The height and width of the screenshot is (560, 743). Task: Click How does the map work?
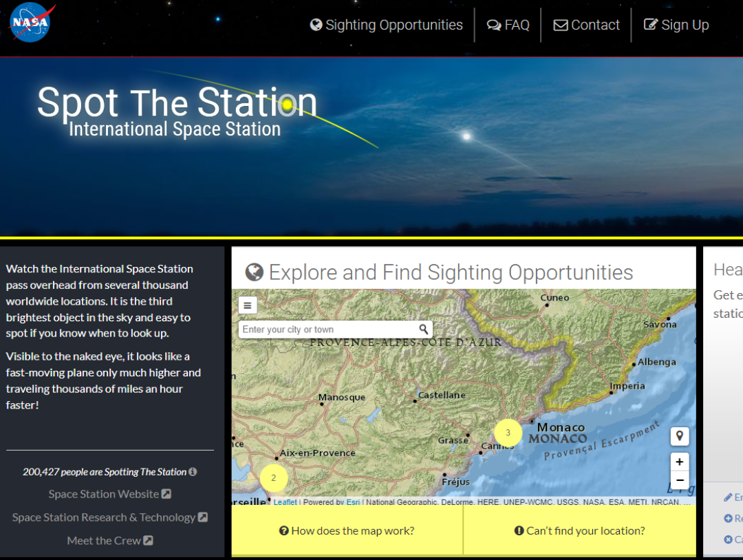tap(347, 530)
